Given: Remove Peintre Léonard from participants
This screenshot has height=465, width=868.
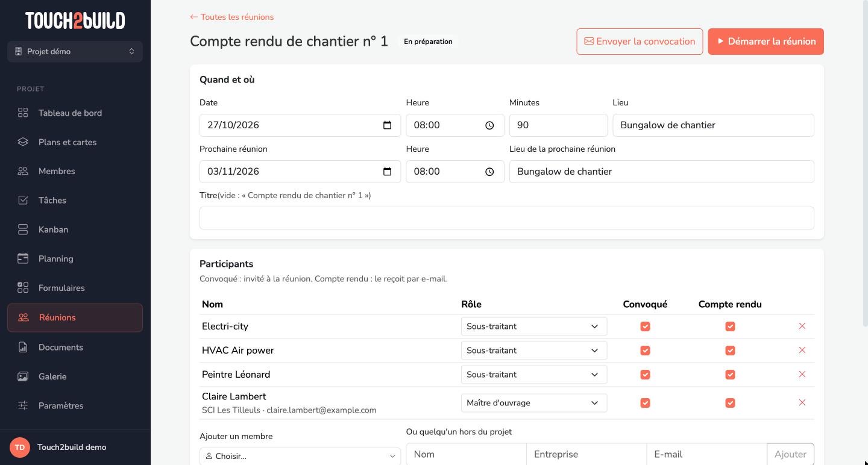Looking at the screenshot, I should tap(802, 374).
